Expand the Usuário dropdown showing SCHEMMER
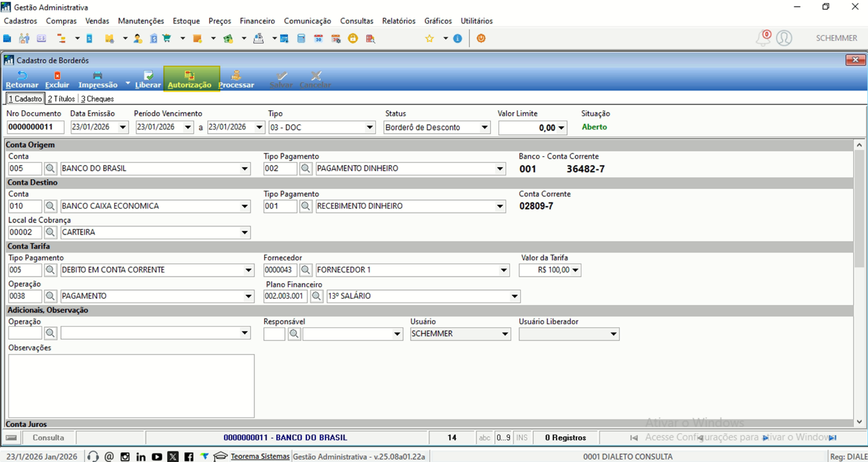Image resolution: width=868 pixels, height=462 pixels. click(x=505, y=334)
